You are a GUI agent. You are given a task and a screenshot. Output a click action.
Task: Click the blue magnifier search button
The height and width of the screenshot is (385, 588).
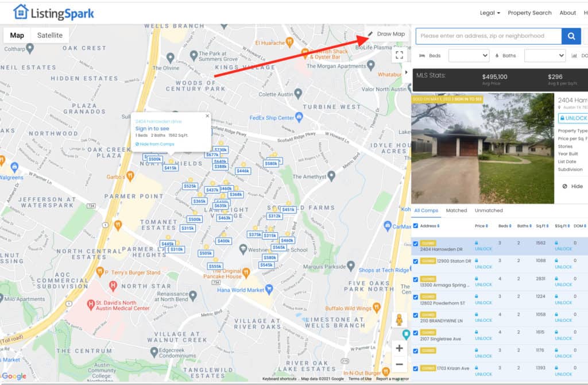coord(571,36)
